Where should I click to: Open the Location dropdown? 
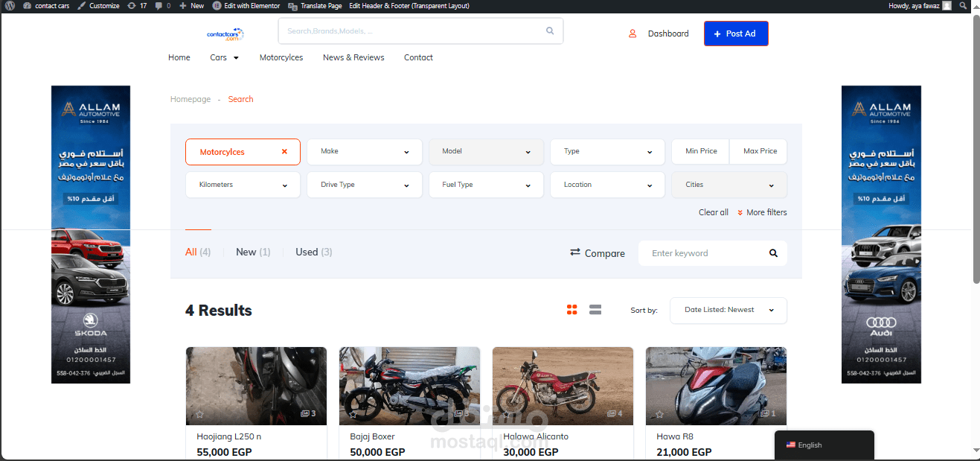click(607, 185)
